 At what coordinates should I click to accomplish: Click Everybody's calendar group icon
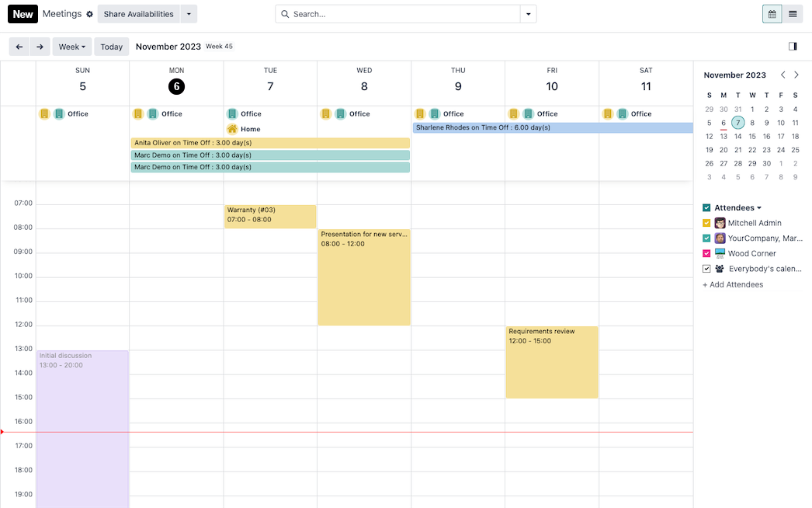(720, 269)
